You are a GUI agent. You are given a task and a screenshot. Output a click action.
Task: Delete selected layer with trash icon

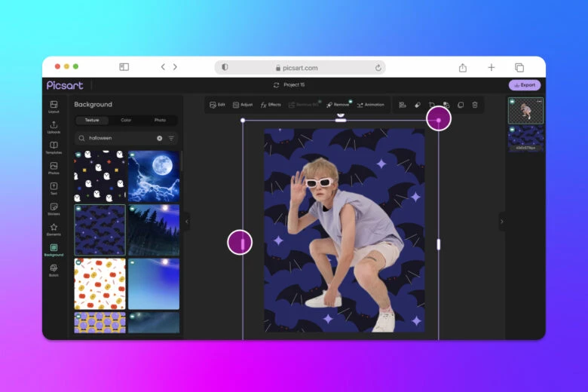point(475,105)
